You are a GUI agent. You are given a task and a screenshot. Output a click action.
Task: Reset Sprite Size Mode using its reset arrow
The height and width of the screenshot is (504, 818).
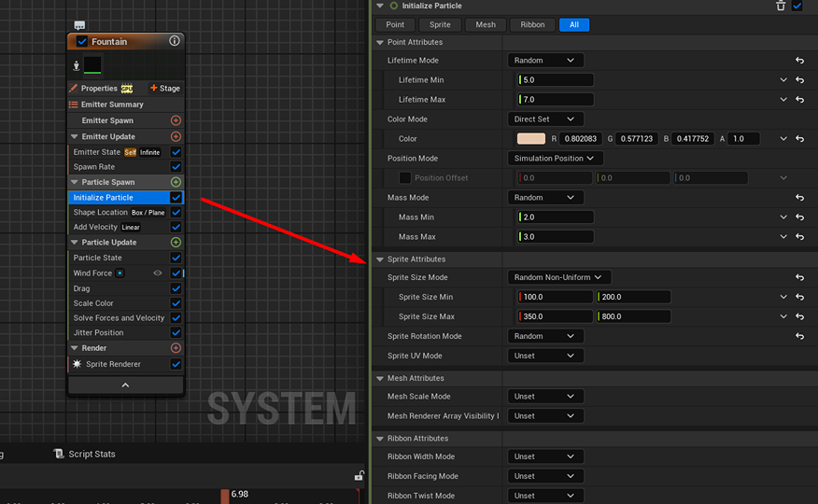pos(799,278)
